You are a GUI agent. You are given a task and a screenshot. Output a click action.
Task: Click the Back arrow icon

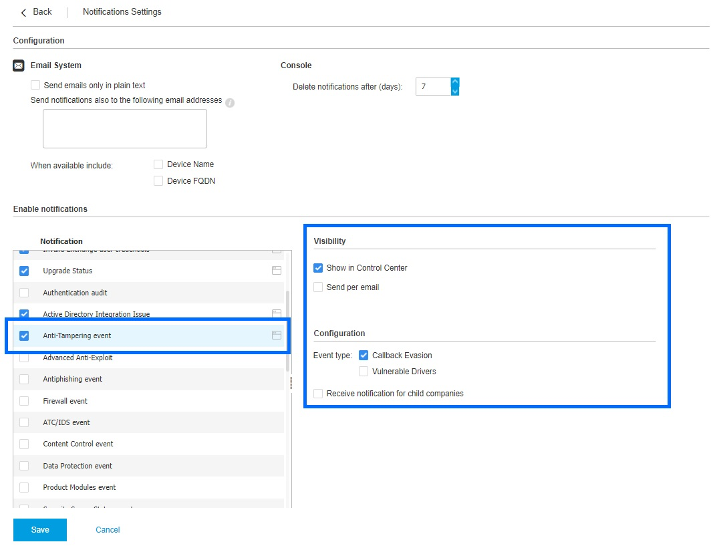point(24,12)
